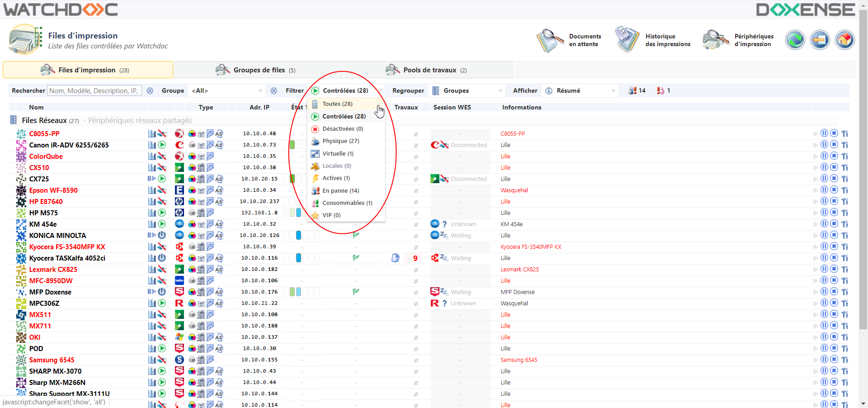The height and width of the screenshot is (408, 868).
Task: Stop the ColorQube queue
Action: click(834, 156)
